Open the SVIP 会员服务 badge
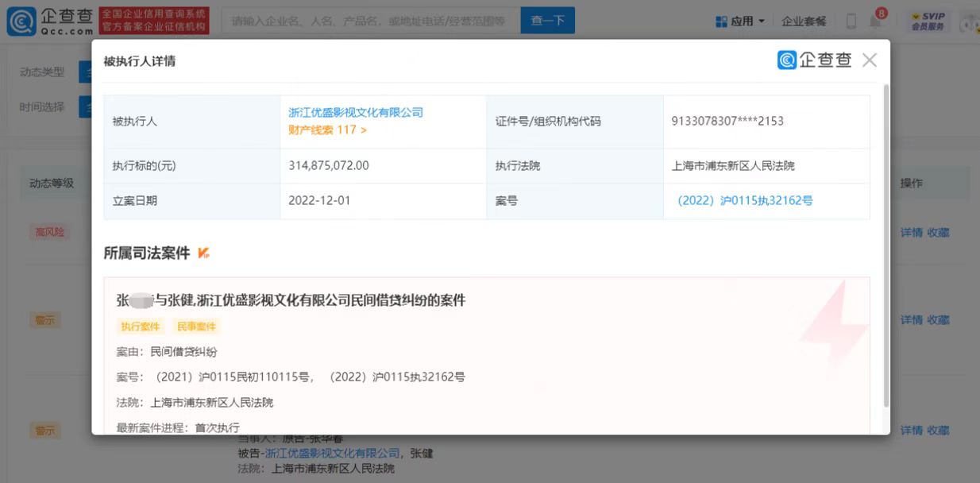The image size is (980, 483). tap(926, 21)
